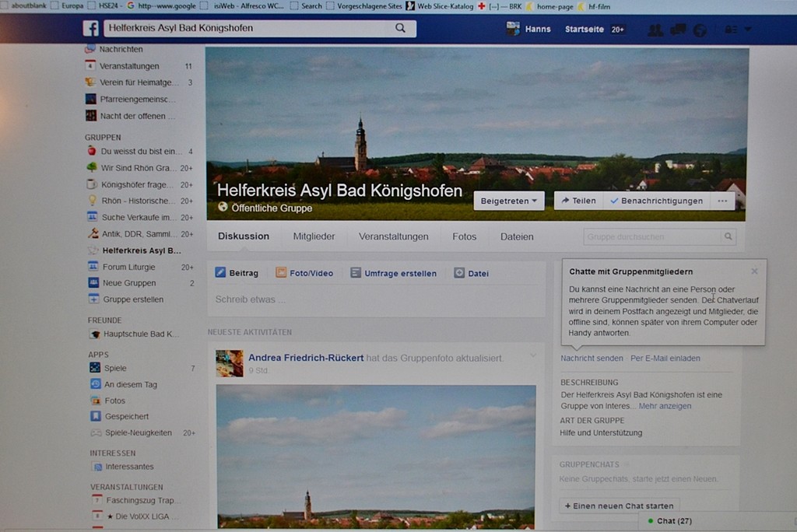This screenshot has width=797, height=532.
Task: Switch to the Veranstaltungen tab
Action: coord(393,236)
